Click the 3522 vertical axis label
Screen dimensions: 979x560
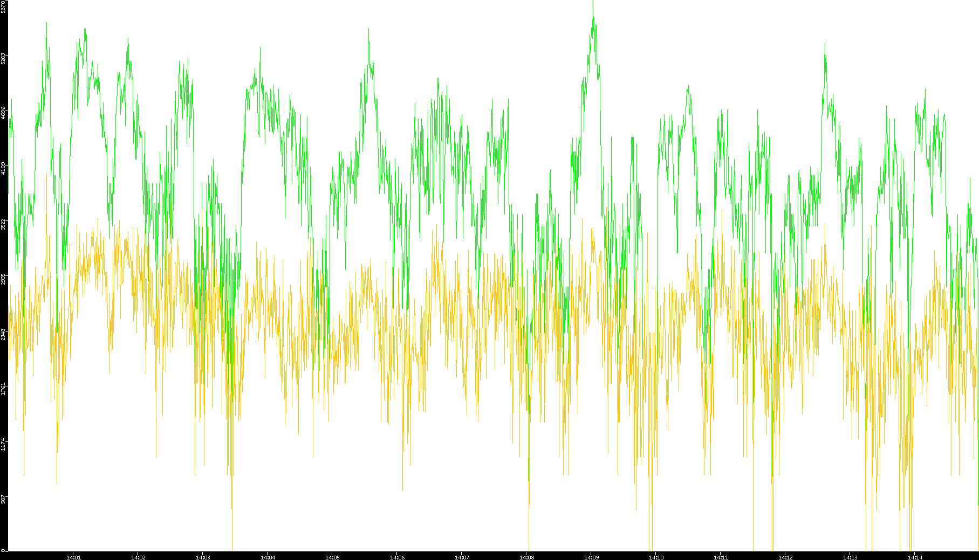(x=3, y=224)
